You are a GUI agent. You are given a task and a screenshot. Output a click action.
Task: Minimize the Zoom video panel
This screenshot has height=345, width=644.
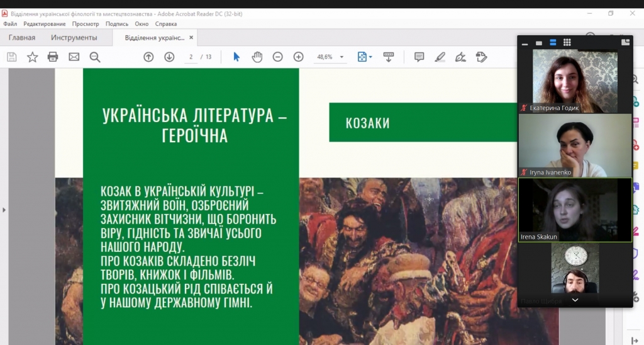525,43
